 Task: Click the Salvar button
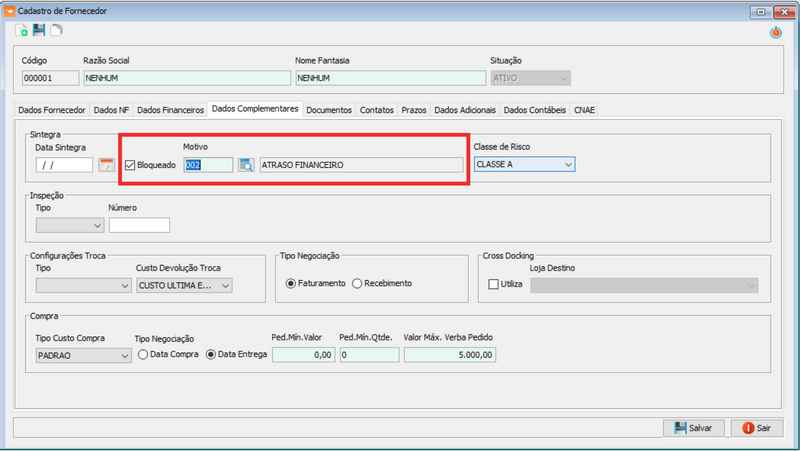[x=693, y=428]
